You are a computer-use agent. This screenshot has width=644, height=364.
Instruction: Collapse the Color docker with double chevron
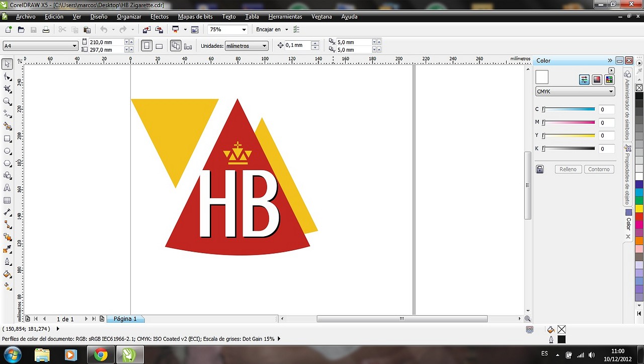(x=610, y=60)
